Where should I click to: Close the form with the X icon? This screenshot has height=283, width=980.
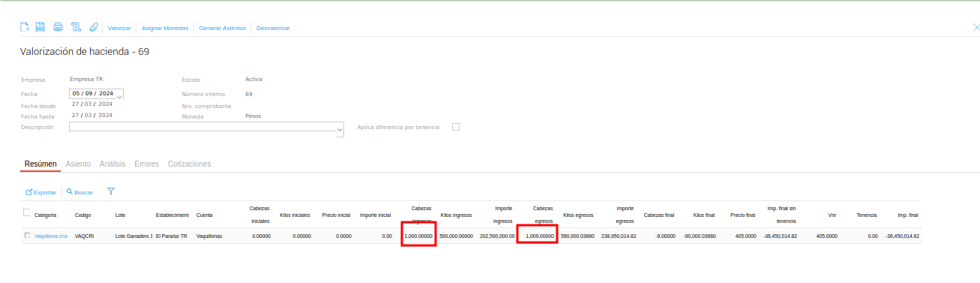tap(975, 27)
